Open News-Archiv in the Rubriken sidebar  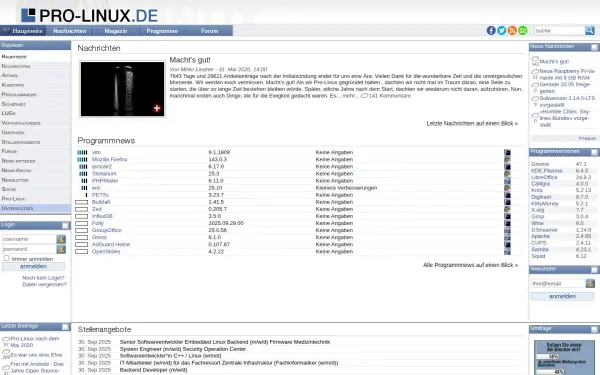coord(35,170)
